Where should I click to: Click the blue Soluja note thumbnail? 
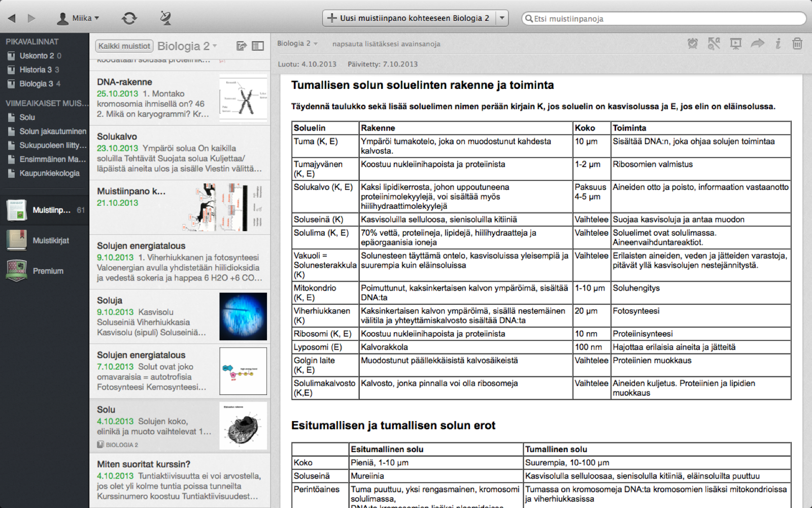coord(243,316)
